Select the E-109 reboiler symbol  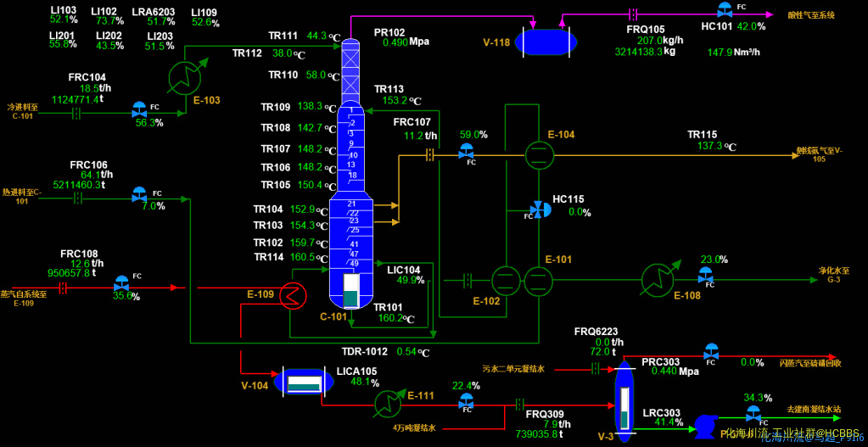pos(294,295)
